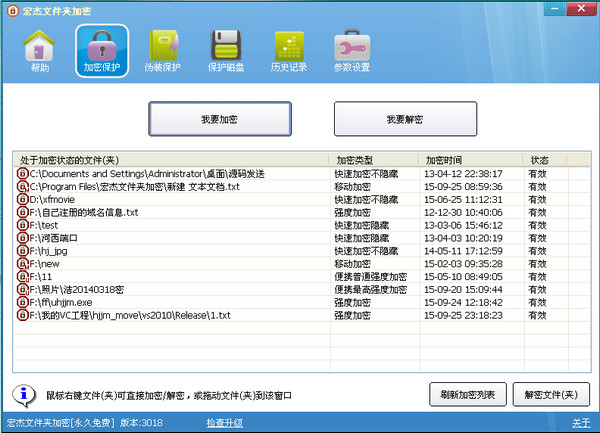The height and width of the screenshot is (433, 600).
Task: Sort by 加密时间 column header
Action: (x=444, y=159)
